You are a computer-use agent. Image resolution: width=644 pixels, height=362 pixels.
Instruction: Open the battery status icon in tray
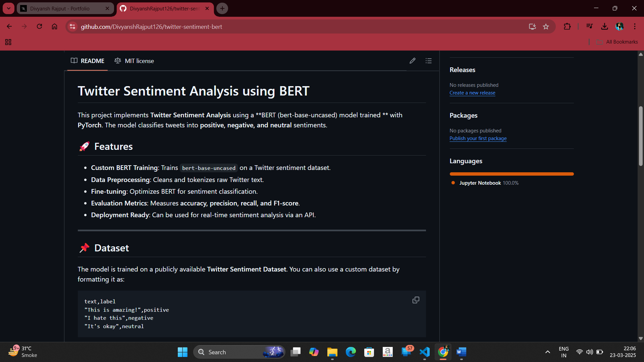click(600, 352)
